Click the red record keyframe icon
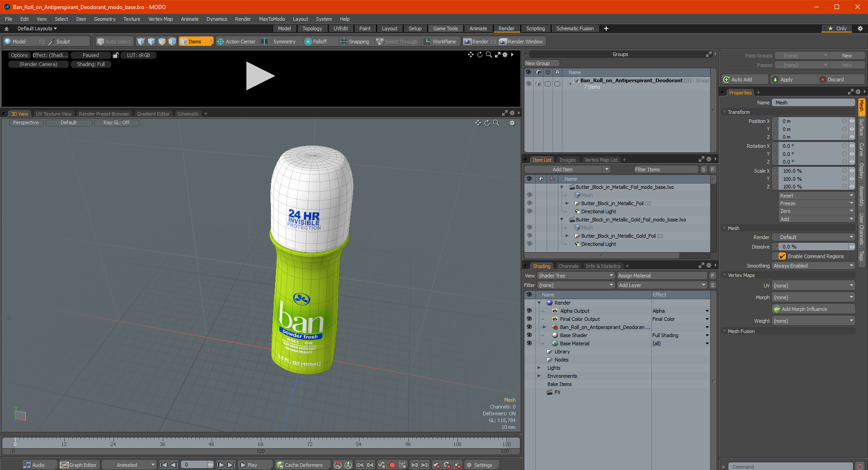 tap(392, 465)
